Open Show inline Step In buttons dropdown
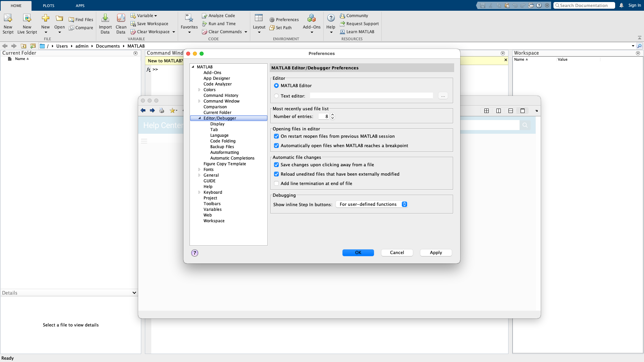The width and height of the screenshot is (644, 362). click(x=372, y=204)
